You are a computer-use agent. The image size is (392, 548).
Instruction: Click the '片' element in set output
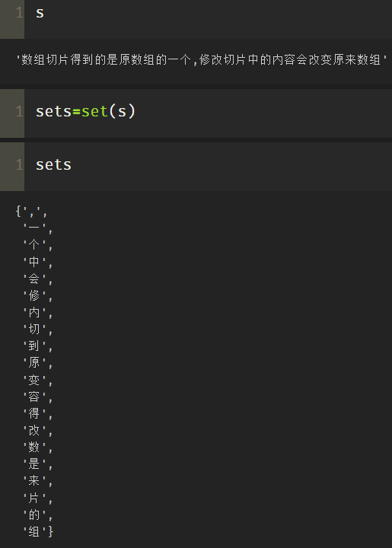pos(34,498)
